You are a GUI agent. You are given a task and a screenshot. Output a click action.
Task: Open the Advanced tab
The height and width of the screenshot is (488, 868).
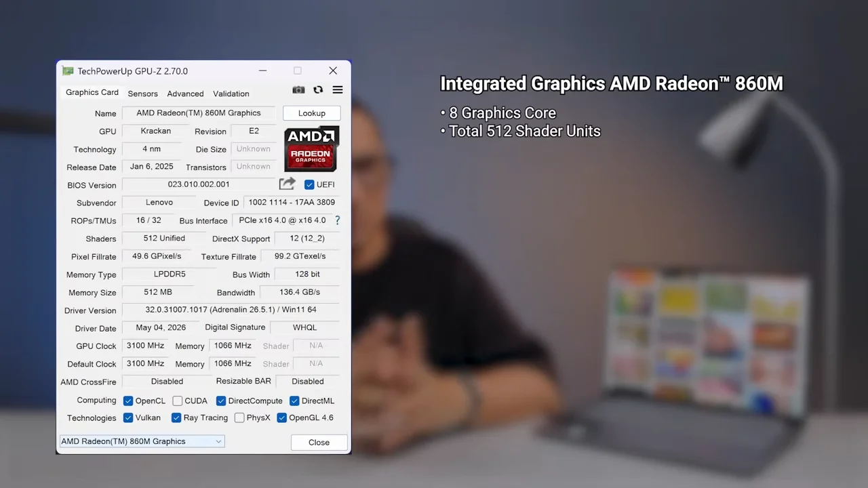185,94
